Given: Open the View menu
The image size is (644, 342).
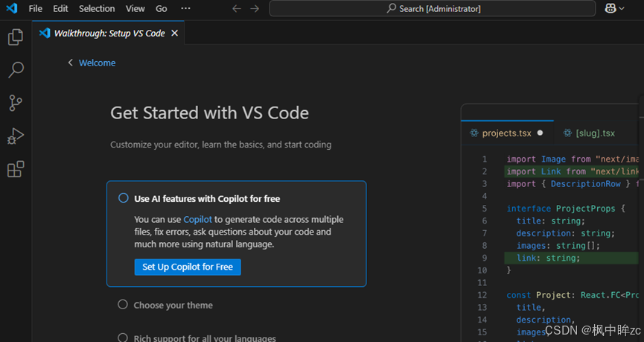Looking at the screenshot, I should (x=135, y=9).
